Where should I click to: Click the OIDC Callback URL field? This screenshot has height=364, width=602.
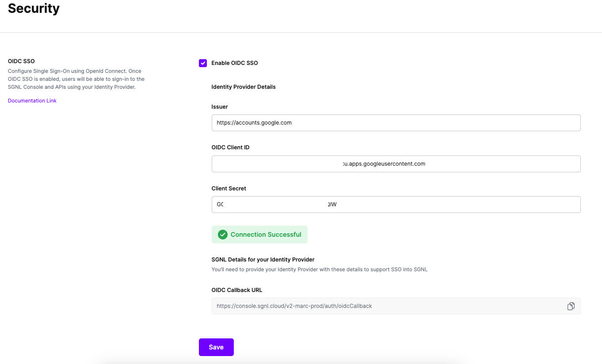(x=396, y=306)
